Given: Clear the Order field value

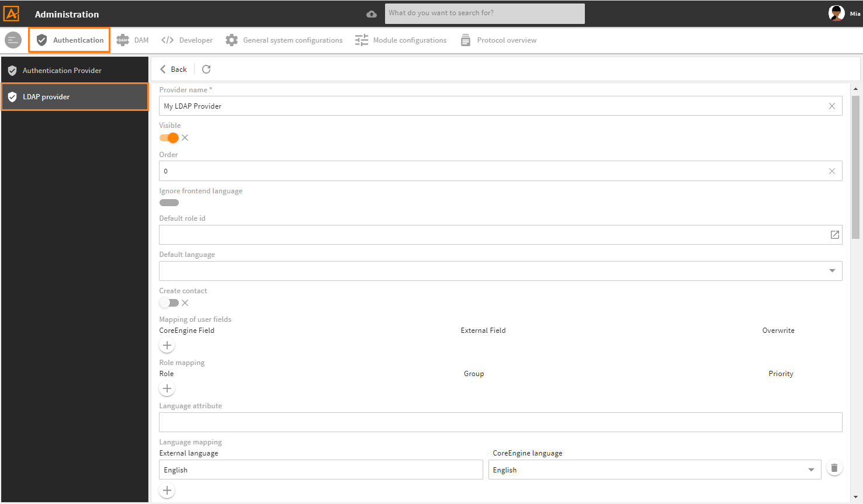Looking at the screenshot, I should 832,171.
